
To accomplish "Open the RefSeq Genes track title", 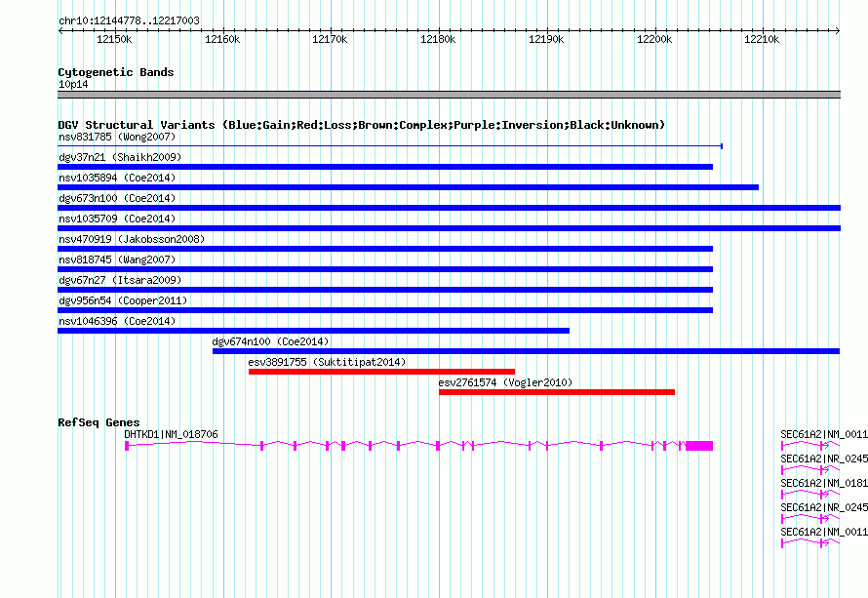I will [99, 422].
